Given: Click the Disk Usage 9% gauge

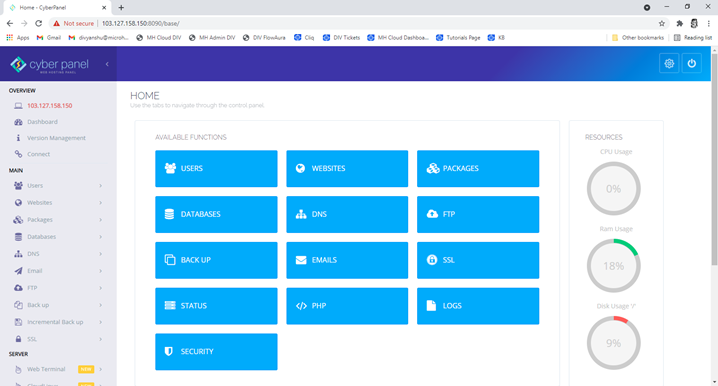Looking at the screenshot, I should click(613, 343).
